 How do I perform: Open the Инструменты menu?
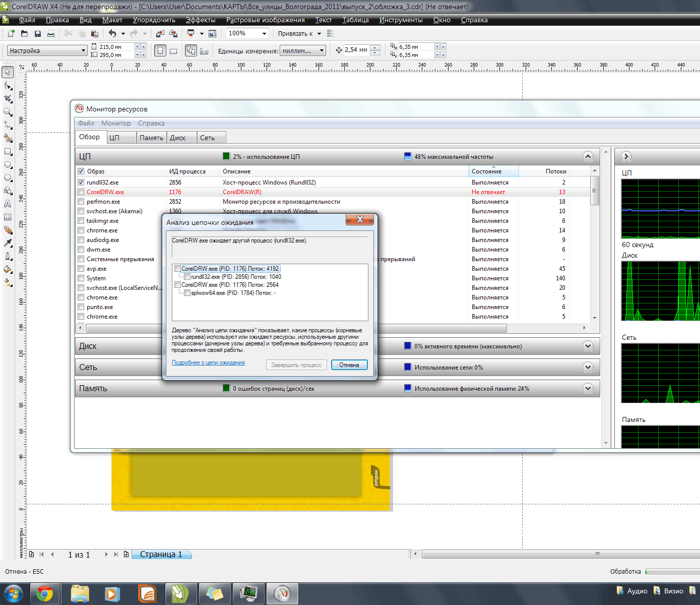pyautogui.click(x=401, y=20)
